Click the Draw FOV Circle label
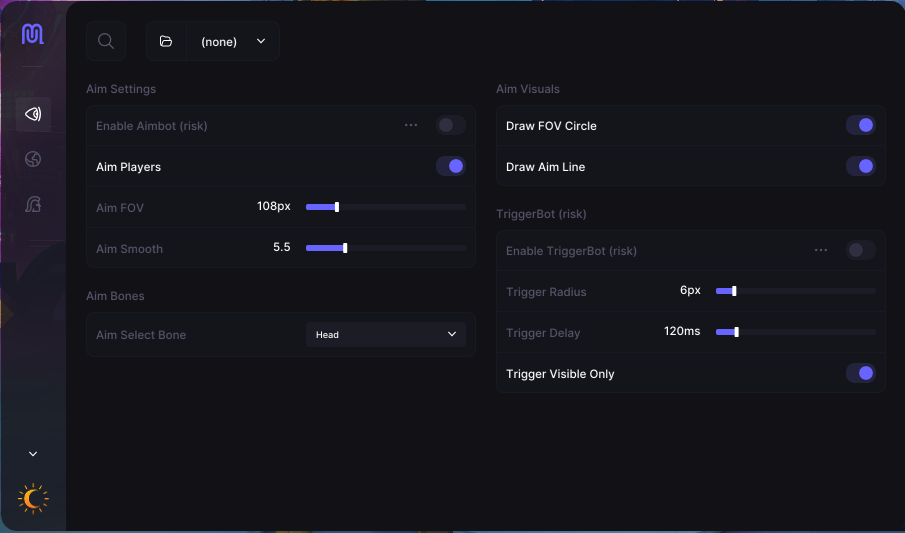 pyautogui.click(x=551, y=126)
